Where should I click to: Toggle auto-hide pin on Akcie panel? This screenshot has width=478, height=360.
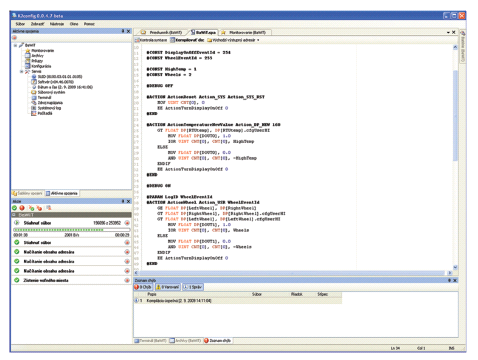[x=123, y=201]
